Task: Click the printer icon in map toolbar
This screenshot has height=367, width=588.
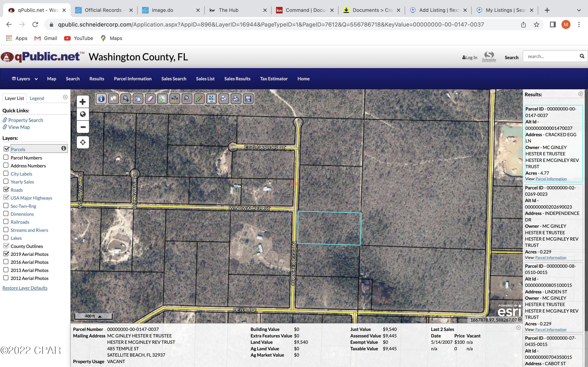Action: point(236,99)
